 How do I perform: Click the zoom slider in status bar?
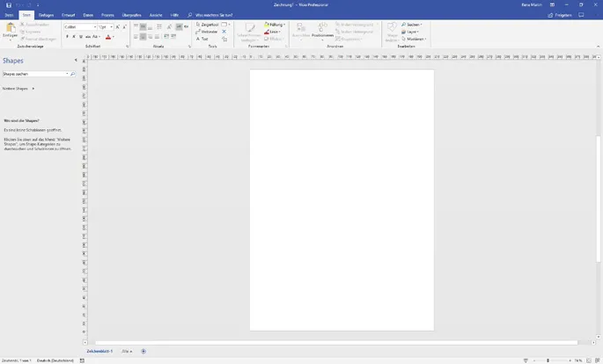[x=548, y=360]
